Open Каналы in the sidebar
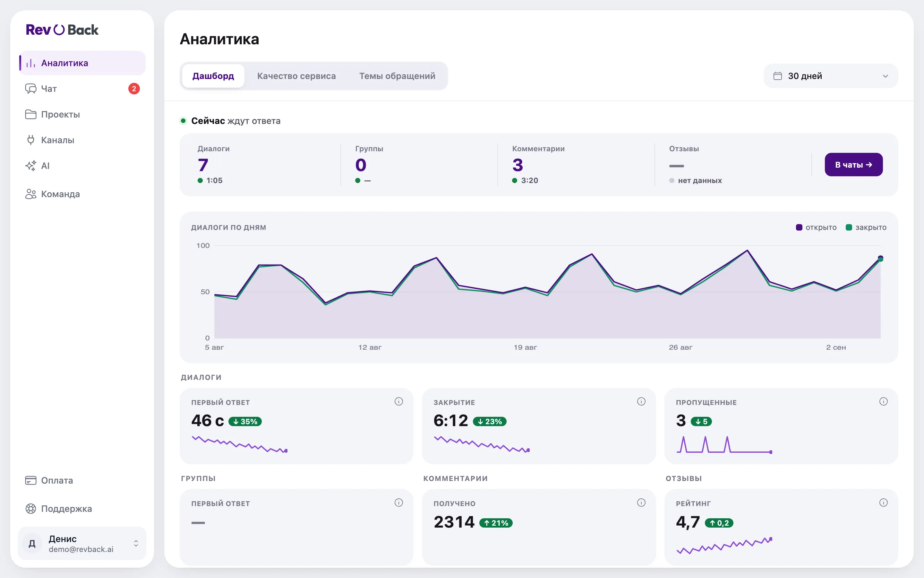 (82, 140)
